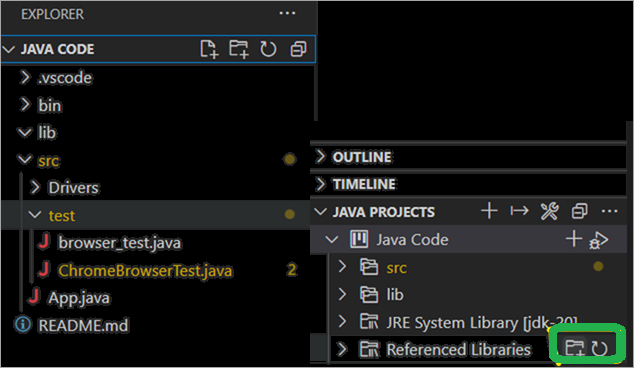This screenshot has width=634, height=368.
Task: Click plus icon in JAVA PROJECTS header
Action: click(489, 211)
